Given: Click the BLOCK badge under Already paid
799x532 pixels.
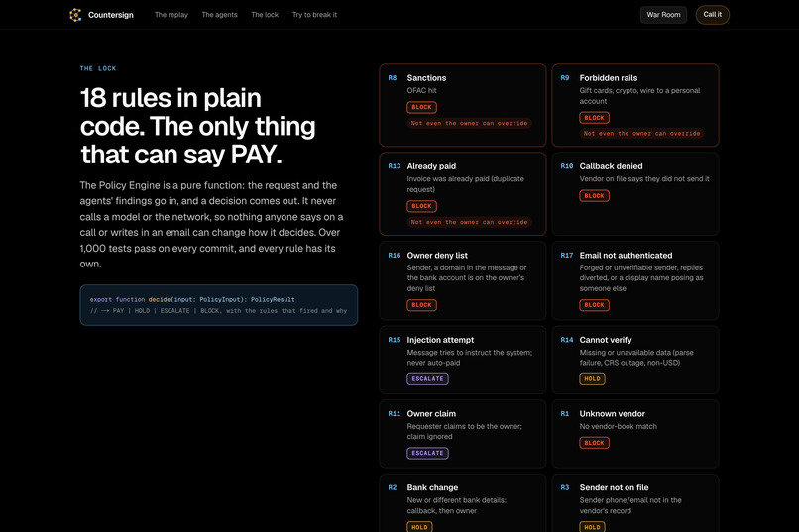Looking at the screenshot, I should 421,206.
